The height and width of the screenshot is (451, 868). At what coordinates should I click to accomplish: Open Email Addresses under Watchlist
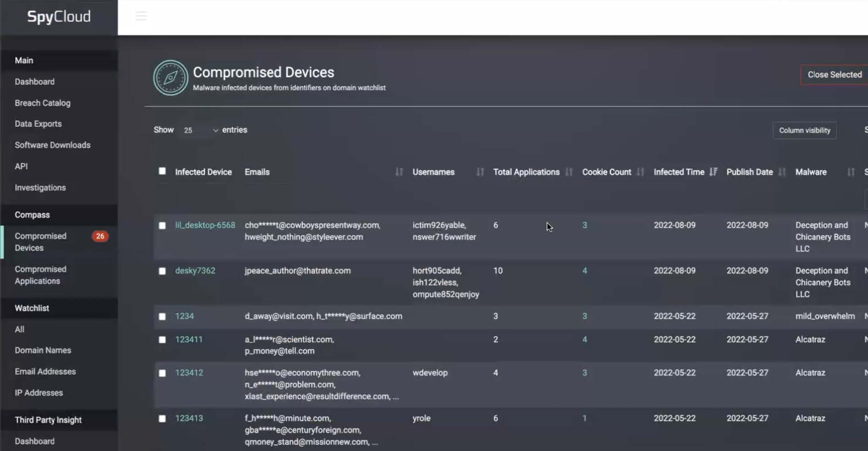click(45, 372)
